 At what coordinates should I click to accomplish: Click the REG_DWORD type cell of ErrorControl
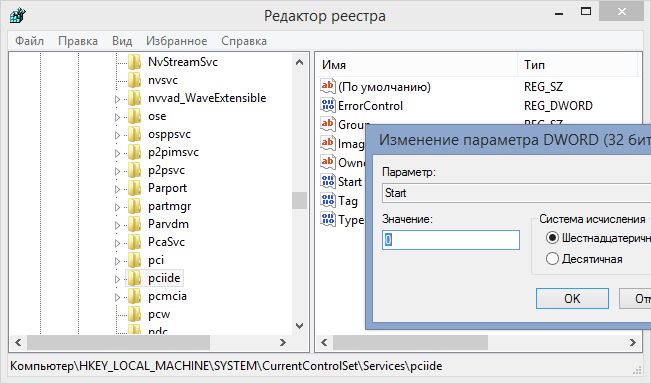coord(558,106)
